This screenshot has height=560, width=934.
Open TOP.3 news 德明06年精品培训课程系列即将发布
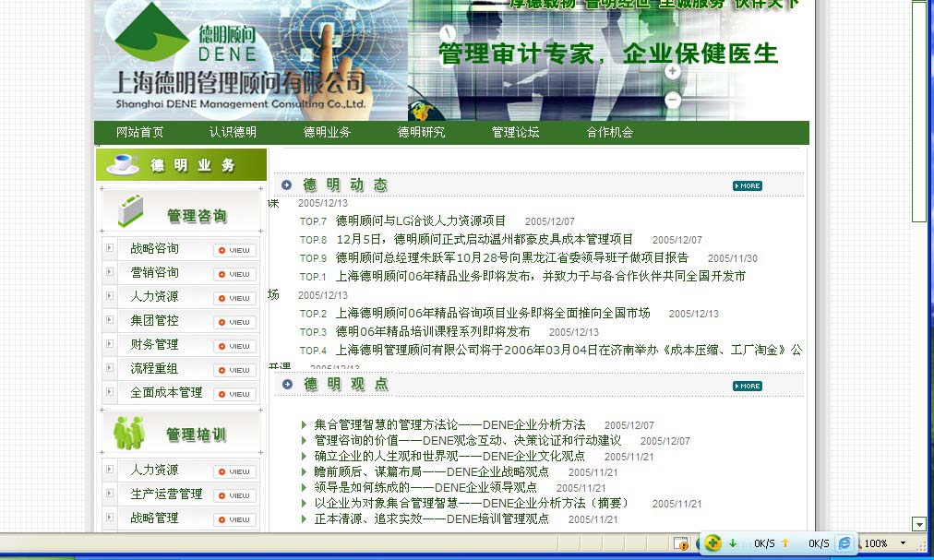click(433, 332)
